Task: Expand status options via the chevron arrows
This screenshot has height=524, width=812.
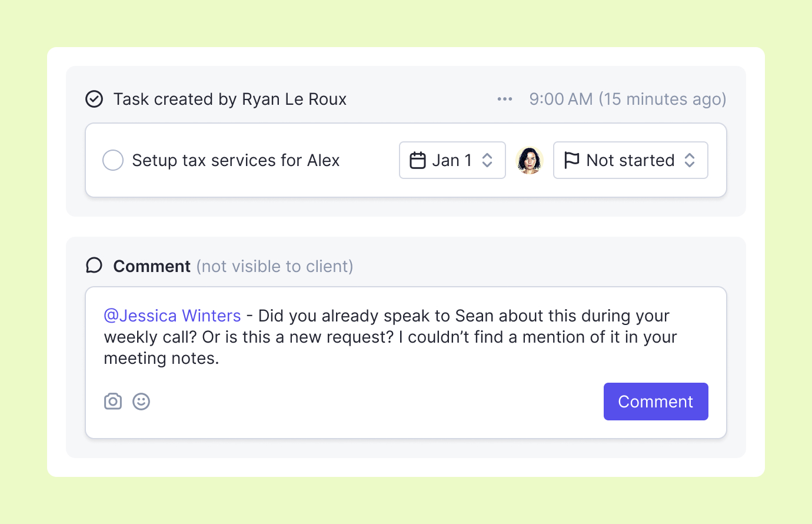Action: [x=690, y=160]
